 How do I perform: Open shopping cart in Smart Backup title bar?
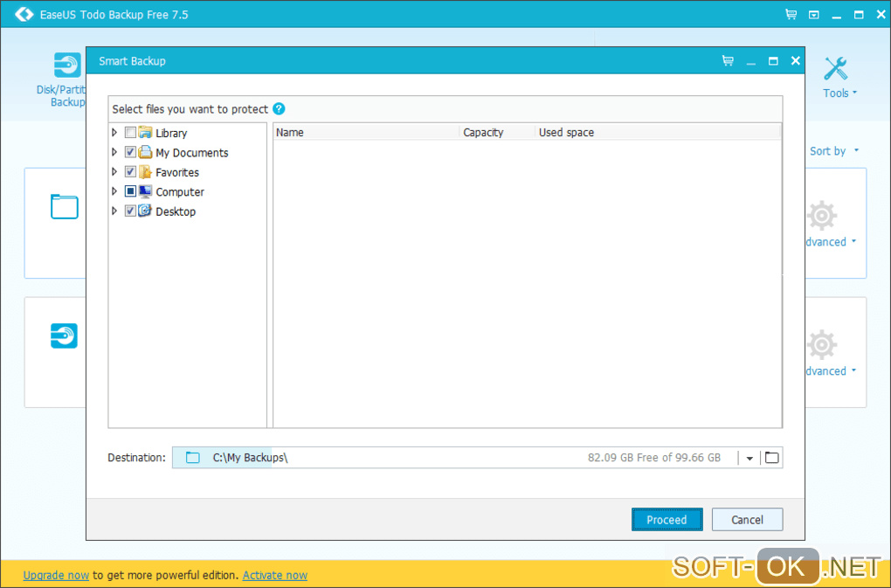[728, 61]
